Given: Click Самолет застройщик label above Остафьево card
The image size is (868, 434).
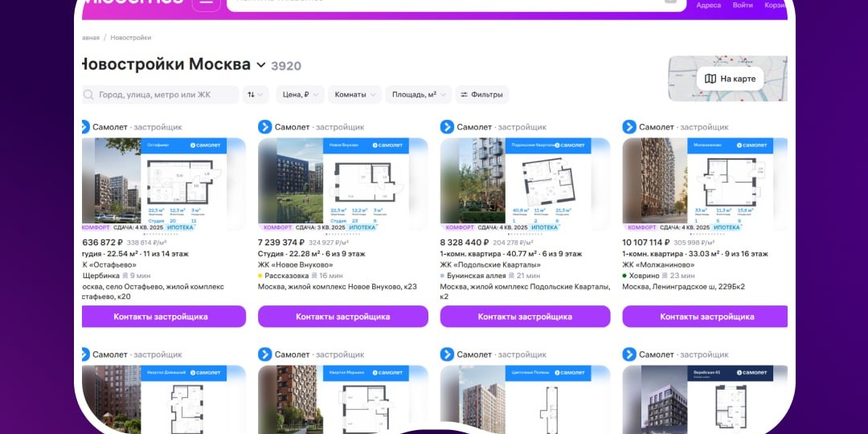Looking at the screenshot, I should [x=137, y=127].
